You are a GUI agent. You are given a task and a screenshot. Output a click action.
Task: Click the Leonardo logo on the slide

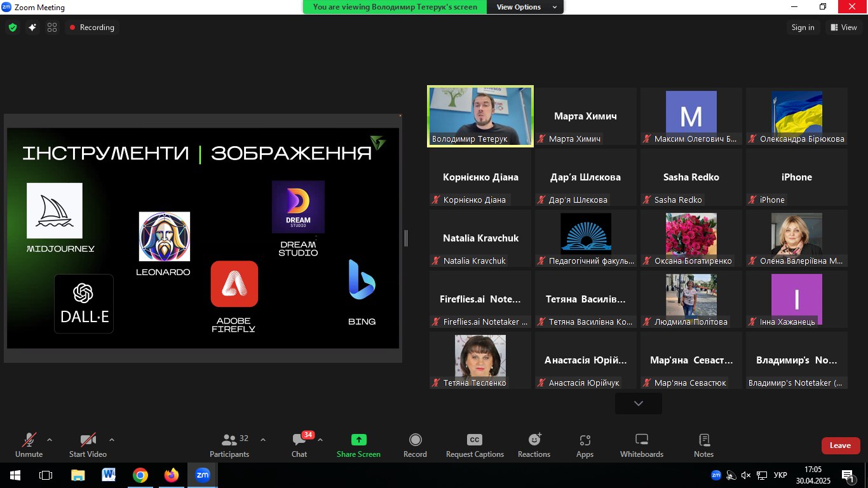coord(165,236)
